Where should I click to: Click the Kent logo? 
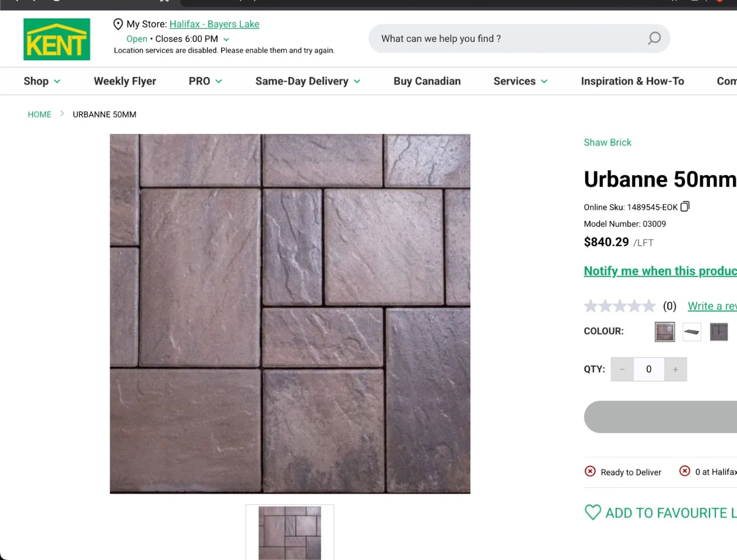57,39
